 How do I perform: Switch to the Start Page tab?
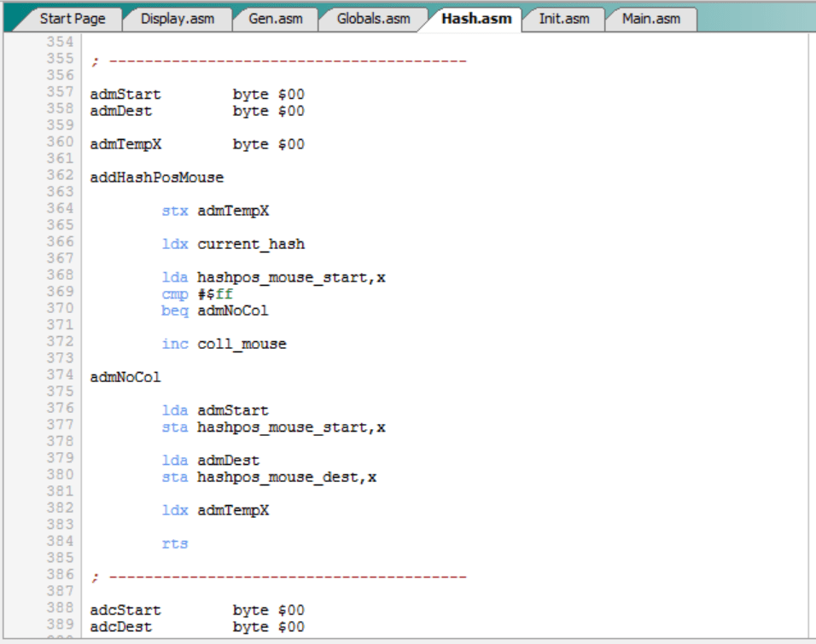point(71,19)
